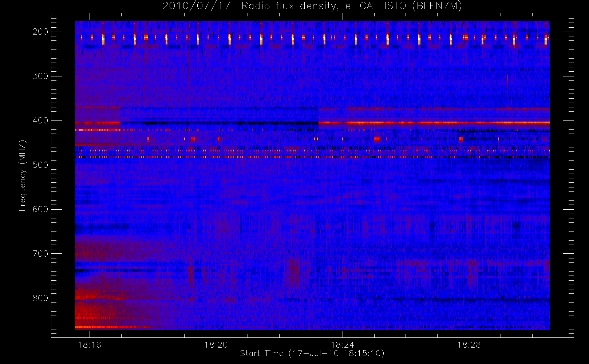Click the 'Frequency (MHZ)' axis label
The height and width of the screenshot is (364, 589).
point(23,175)
